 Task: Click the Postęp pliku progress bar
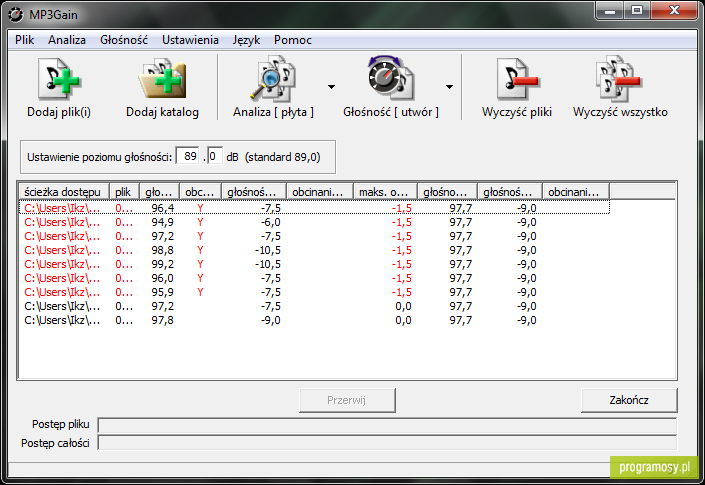(387, 425)
